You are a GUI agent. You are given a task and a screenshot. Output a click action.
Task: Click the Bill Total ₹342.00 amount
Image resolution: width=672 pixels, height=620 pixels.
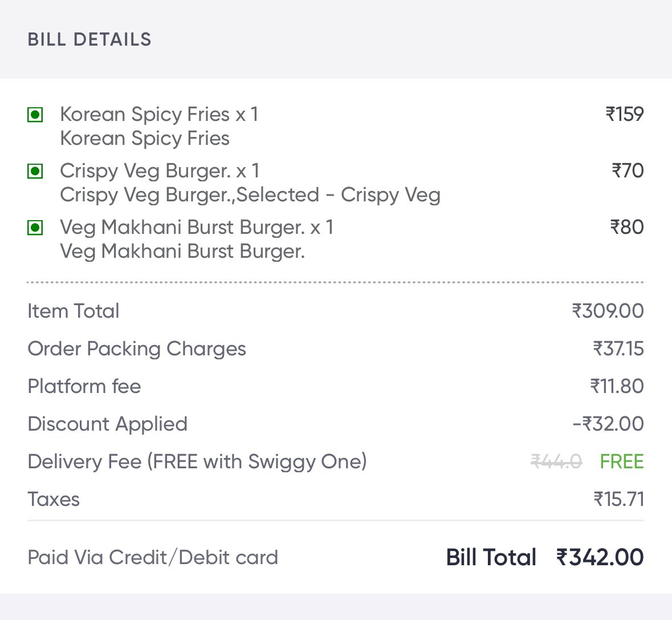coord(600,557)
